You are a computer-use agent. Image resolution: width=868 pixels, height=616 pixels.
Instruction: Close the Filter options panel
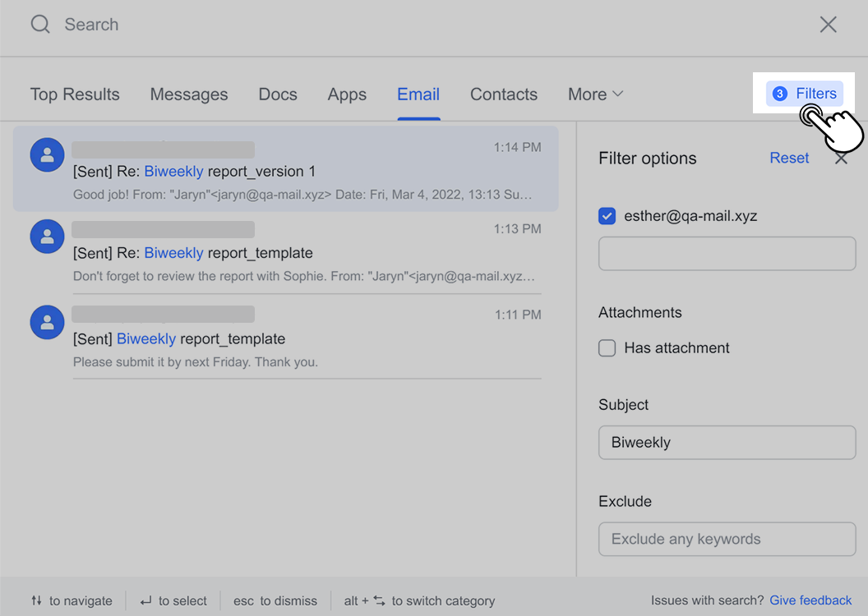(841, 159)
